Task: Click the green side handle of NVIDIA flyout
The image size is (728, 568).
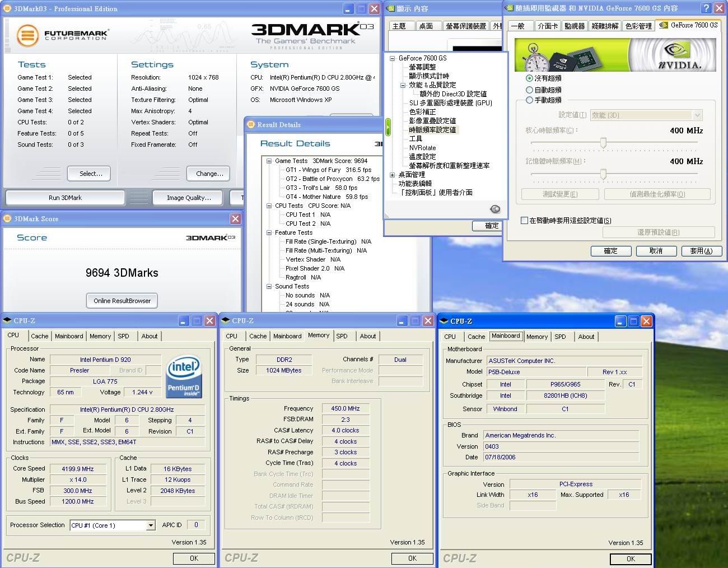Action: [x=388, y=127]
